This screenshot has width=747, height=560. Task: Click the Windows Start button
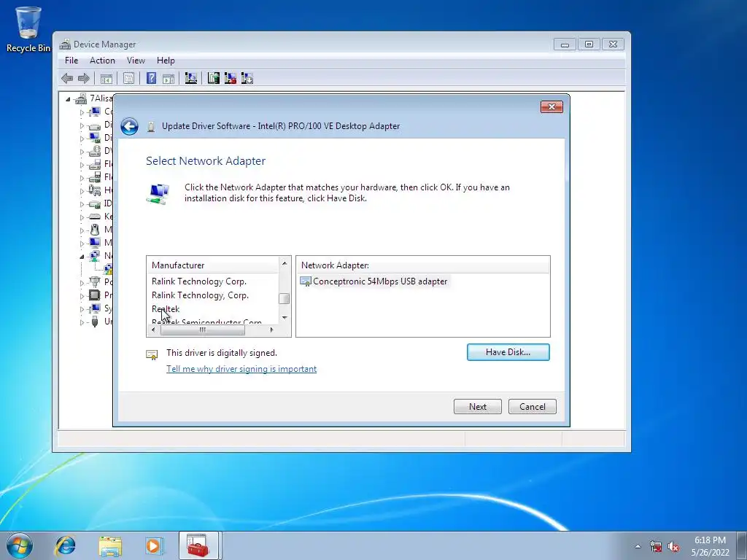[20, 545]
